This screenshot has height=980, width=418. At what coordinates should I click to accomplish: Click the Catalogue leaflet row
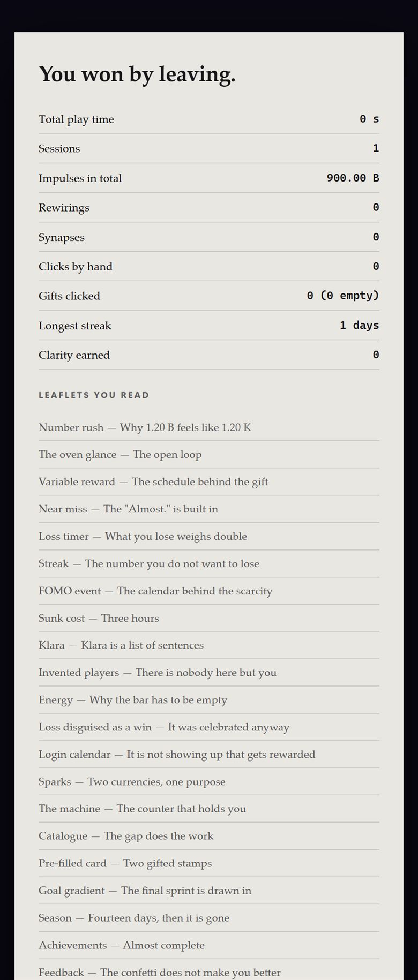pos(209,836)
